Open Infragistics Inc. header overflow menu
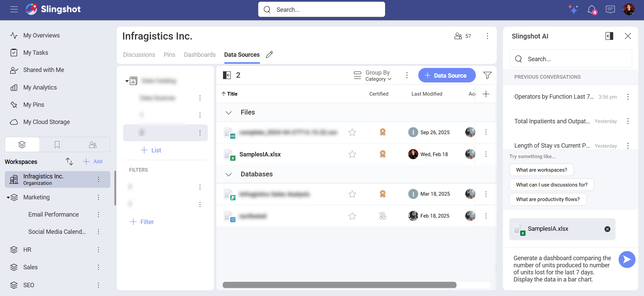The height and width of the screenshot is (296, 644). tap(487, 36)
